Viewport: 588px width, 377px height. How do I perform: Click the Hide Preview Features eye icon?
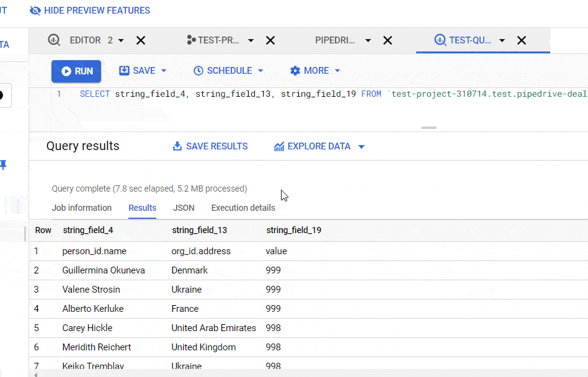click(35, 11)
